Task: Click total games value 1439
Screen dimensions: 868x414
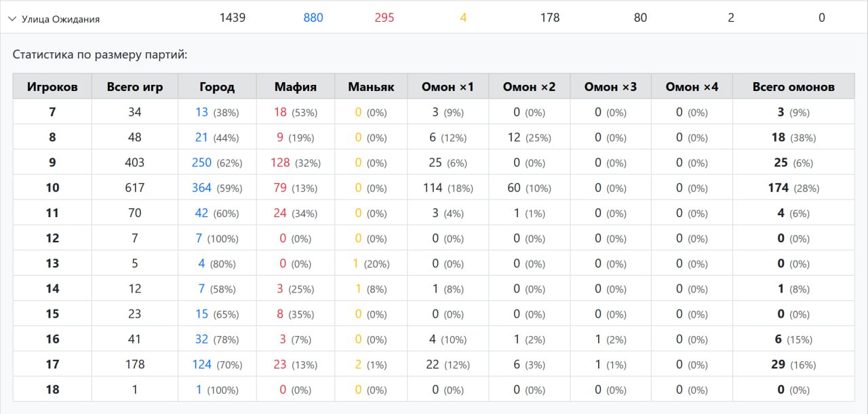Action: tap(233, 18)
